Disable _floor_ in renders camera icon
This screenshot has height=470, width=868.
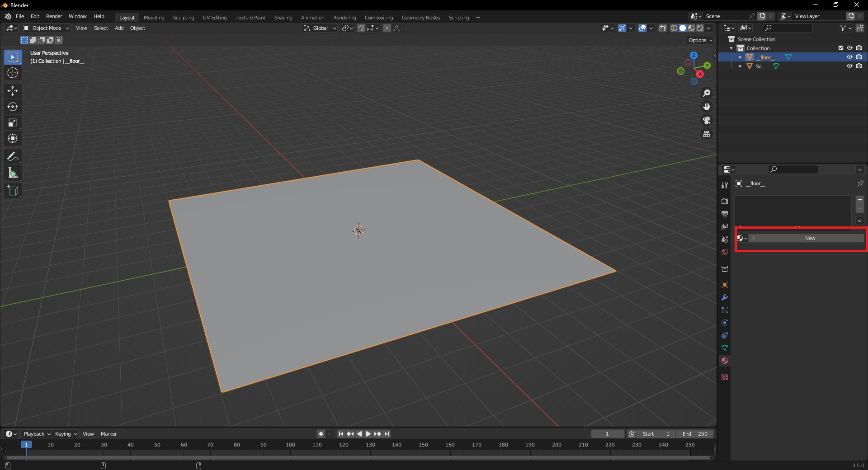859,57
